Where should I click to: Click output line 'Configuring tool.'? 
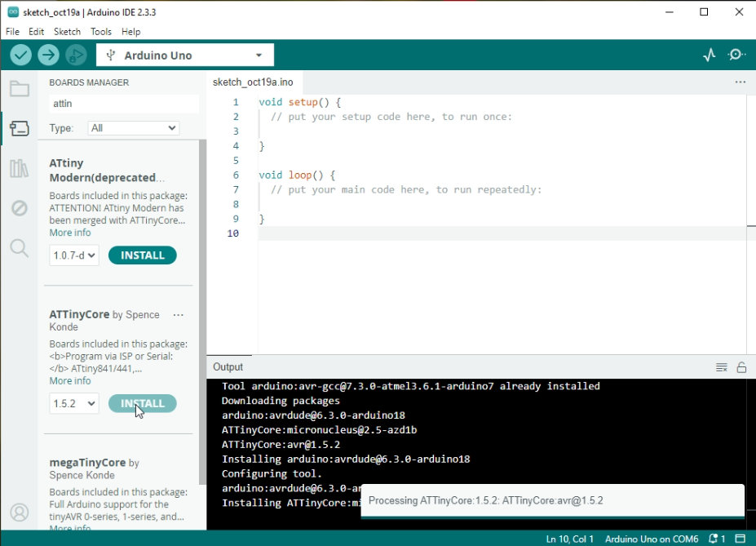(x=272, y=473)
